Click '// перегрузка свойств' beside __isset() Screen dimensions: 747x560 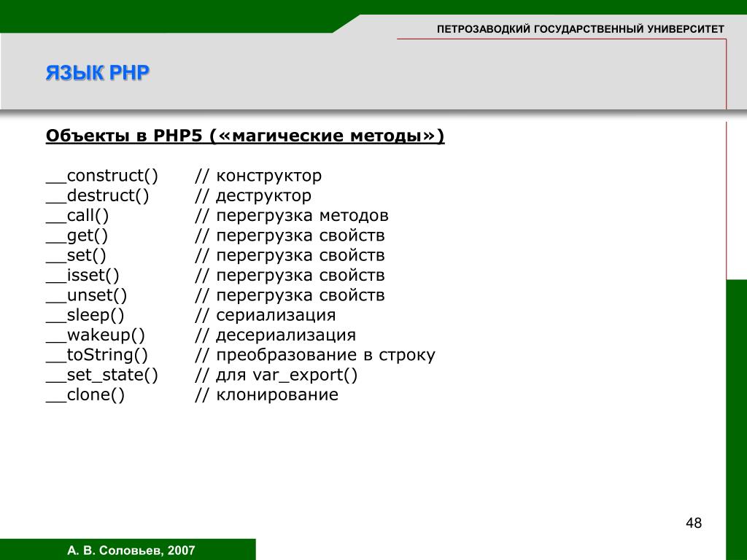click(x=290, y=276)
